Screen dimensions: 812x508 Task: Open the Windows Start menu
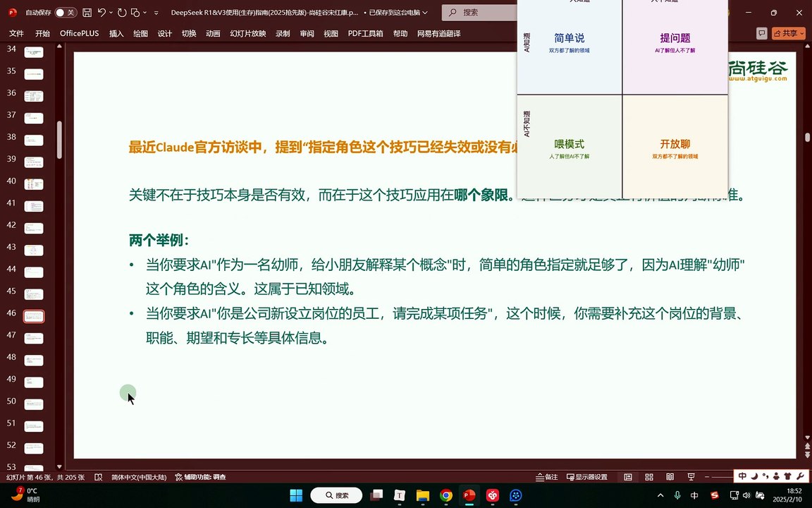pos(296,495)
